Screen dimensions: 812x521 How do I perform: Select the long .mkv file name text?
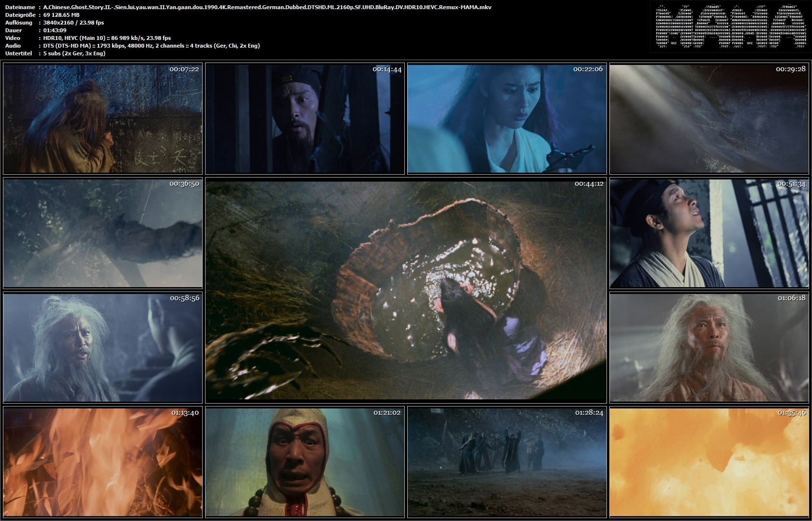[x=267, y=7]
